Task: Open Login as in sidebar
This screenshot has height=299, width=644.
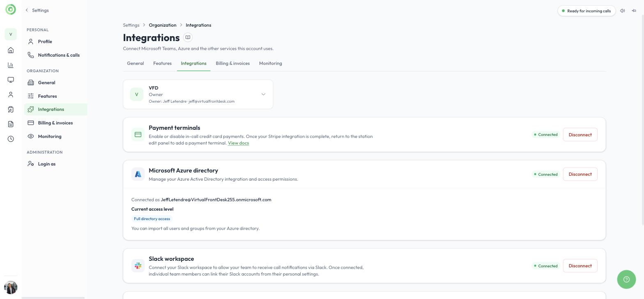Action: tap(55, 164)
